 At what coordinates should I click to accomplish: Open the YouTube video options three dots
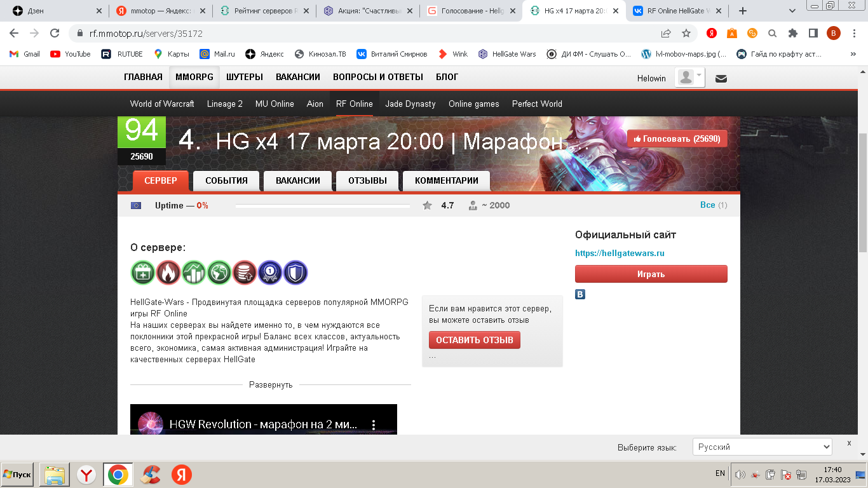(374, 424)
